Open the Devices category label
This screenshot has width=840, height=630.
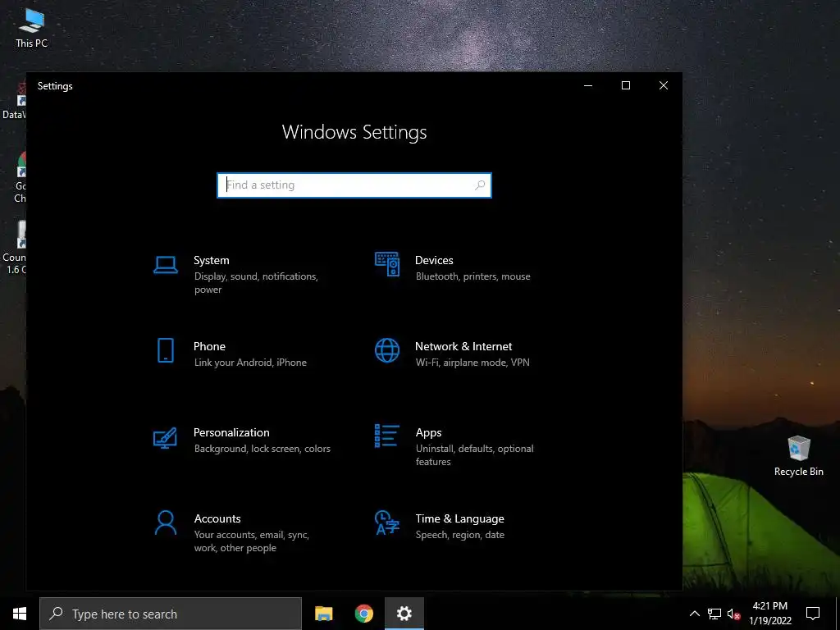click(x=434, y=260)
